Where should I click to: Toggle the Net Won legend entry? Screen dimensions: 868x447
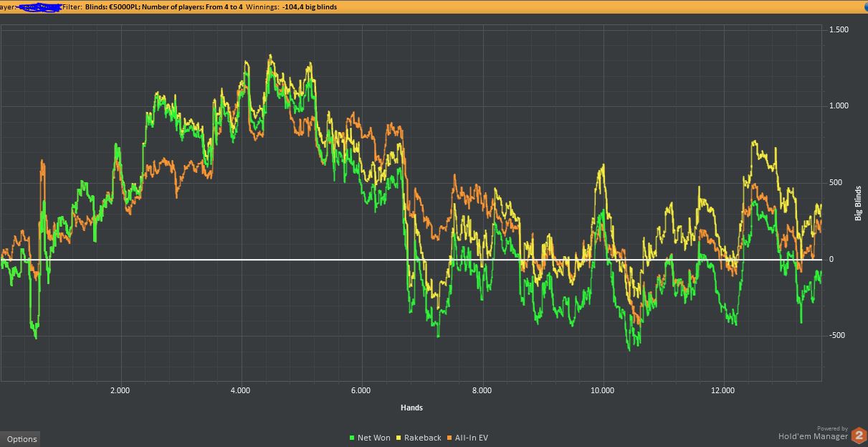(x=370, y=438)
